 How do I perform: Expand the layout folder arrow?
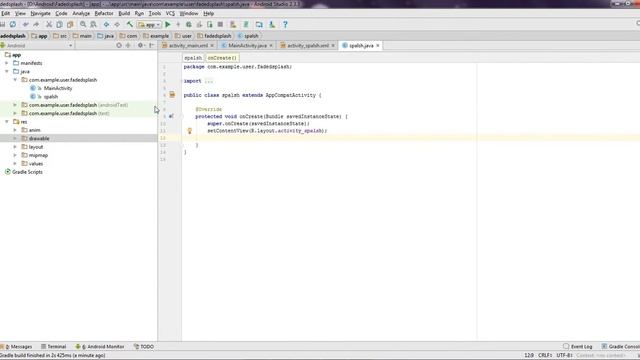pos(15,147)
